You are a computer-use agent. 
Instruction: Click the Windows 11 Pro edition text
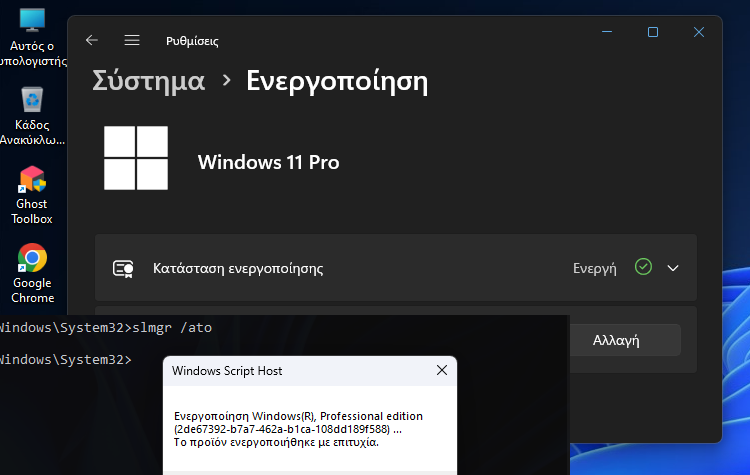[x=268, y=162]
